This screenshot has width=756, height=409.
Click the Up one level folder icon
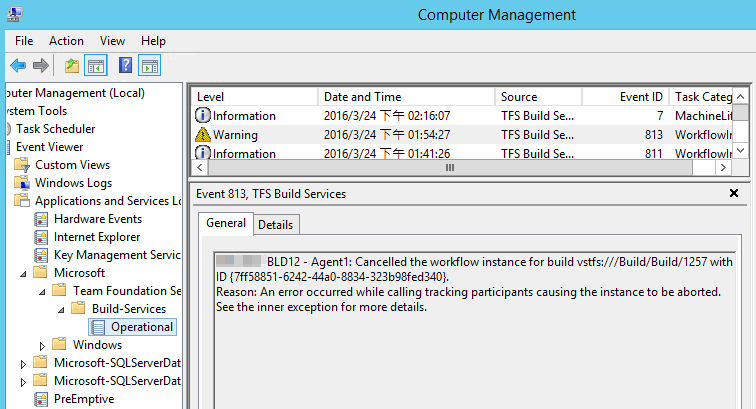tap(72, 66)
